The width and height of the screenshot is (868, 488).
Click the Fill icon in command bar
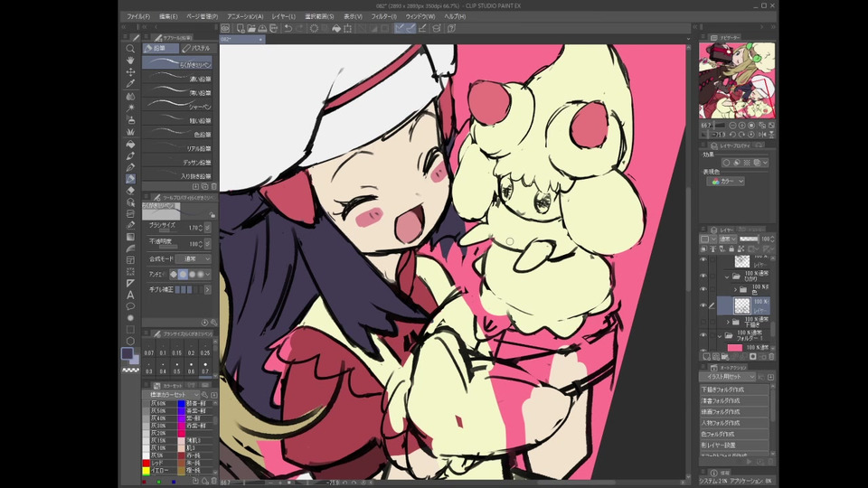pos(336,28)
